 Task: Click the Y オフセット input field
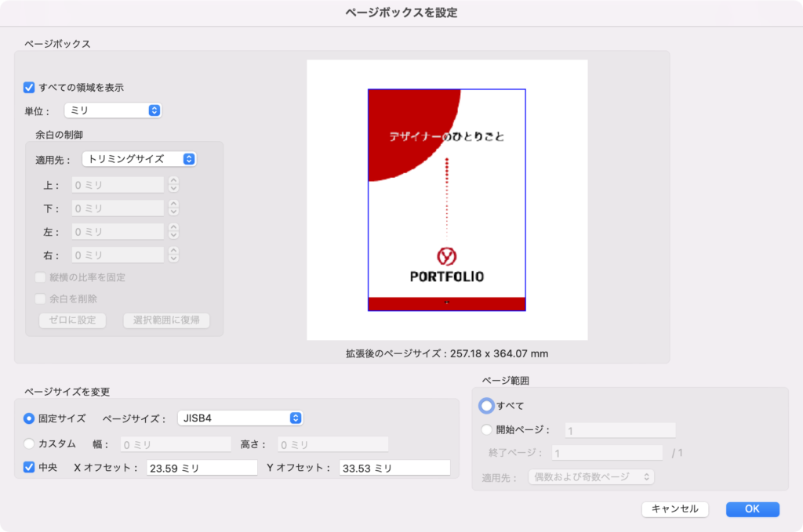point(394,468)
